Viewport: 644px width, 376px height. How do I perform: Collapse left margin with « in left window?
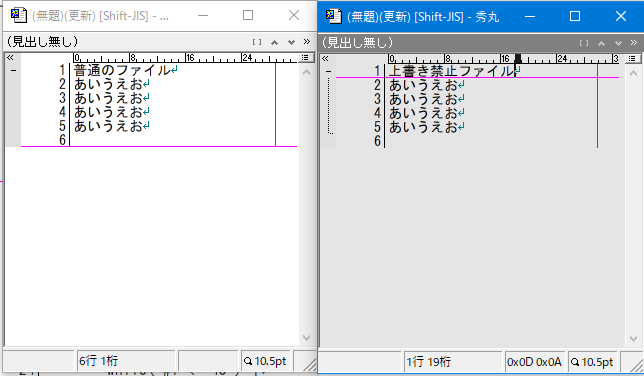point(10,58)
